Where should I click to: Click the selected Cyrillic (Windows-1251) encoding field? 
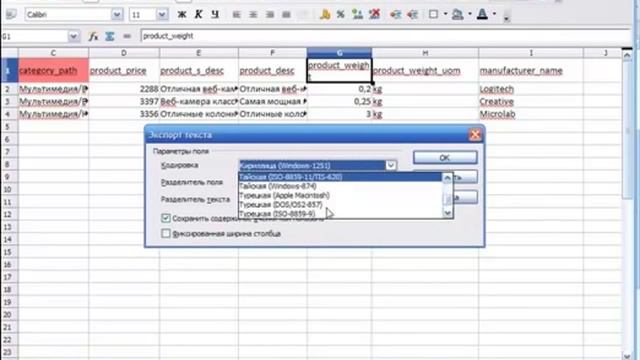pos(312,165)
